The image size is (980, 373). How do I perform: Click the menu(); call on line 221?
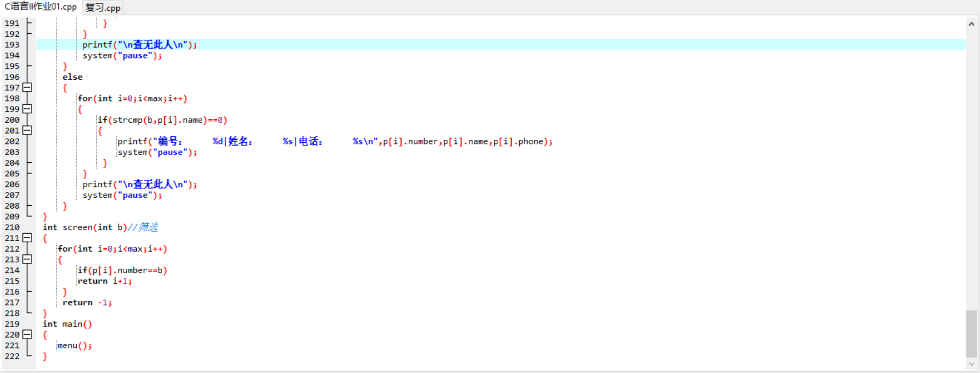tap(74, 345)
